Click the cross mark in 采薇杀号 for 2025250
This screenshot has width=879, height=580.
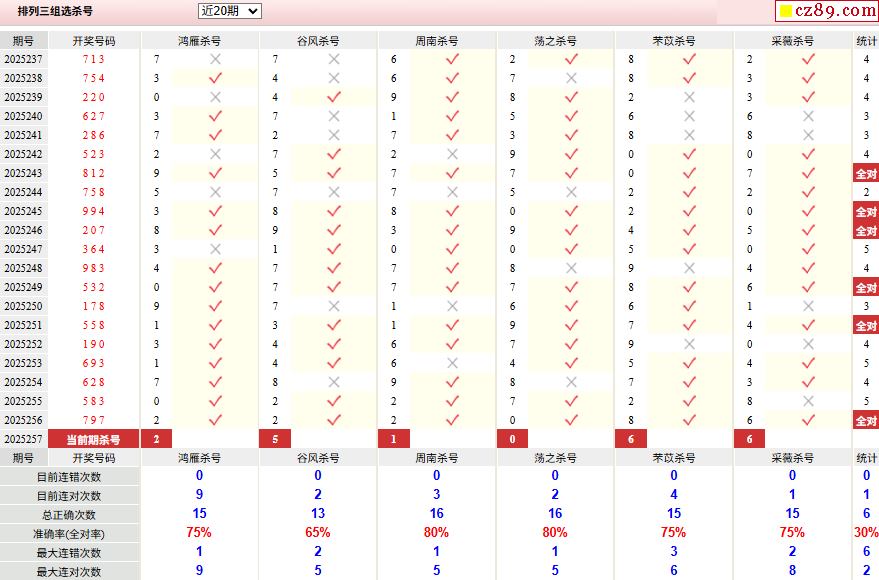(808, 307)
